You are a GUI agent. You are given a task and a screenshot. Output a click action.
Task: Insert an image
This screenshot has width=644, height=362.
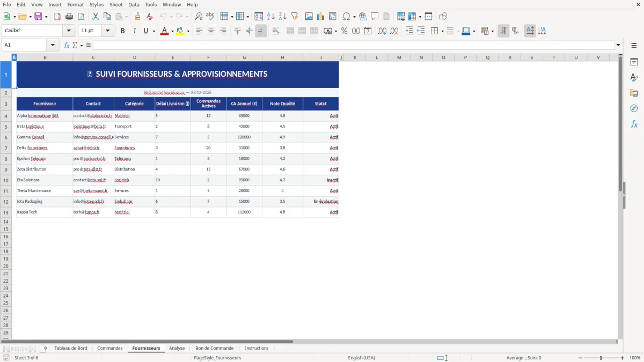309,16
